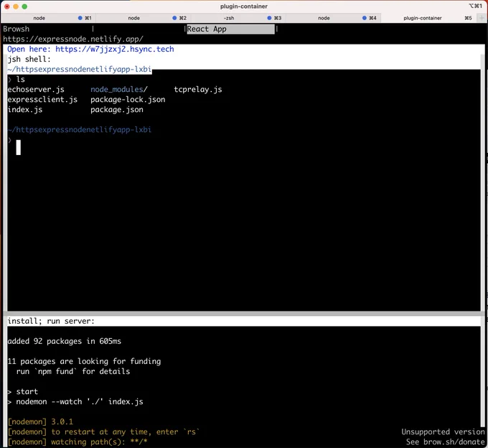Screen dimensions: 488x448
Task: Click the plugin-container window title
Action: coord(244,6)
